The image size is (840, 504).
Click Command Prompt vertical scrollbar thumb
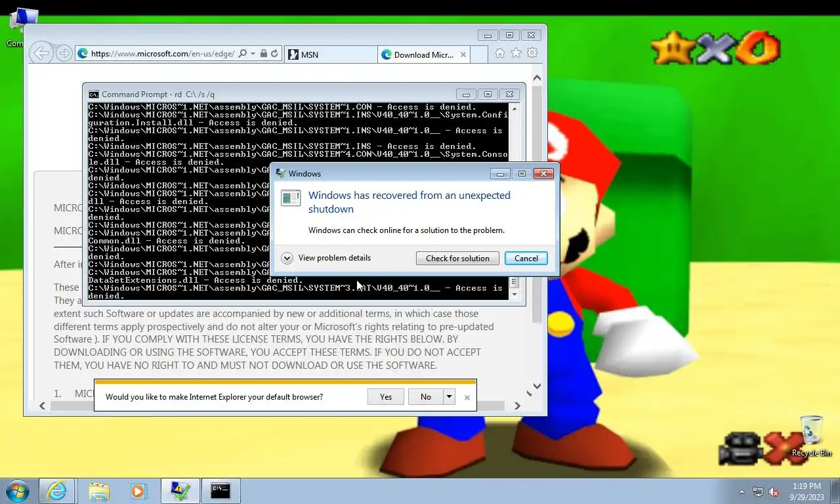click(x=514, y=282)
